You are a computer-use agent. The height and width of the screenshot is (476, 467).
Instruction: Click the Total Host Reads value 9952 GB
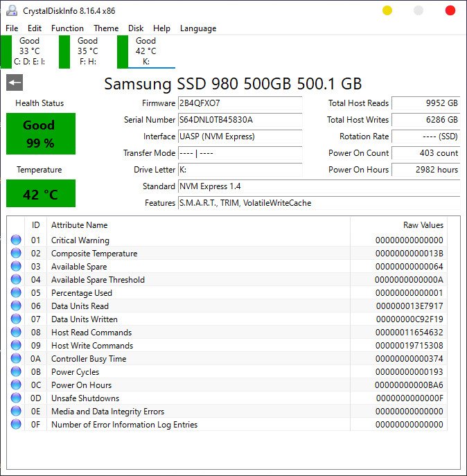tap(426, 103)
